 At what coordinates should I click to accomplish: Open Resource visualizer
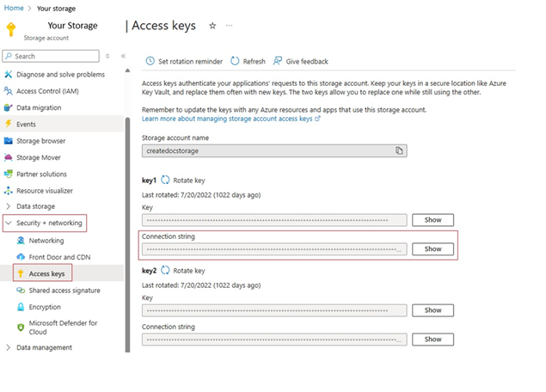(x=45, y=191)
